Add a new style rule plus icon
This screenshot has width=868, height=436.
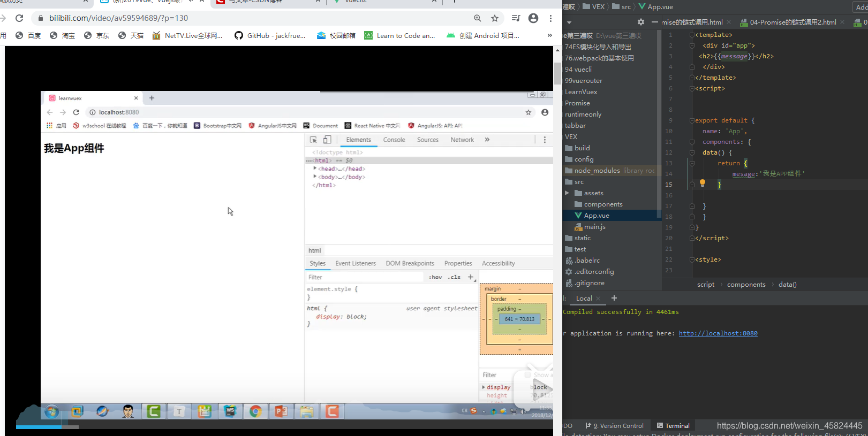click(x=471, y=277)
